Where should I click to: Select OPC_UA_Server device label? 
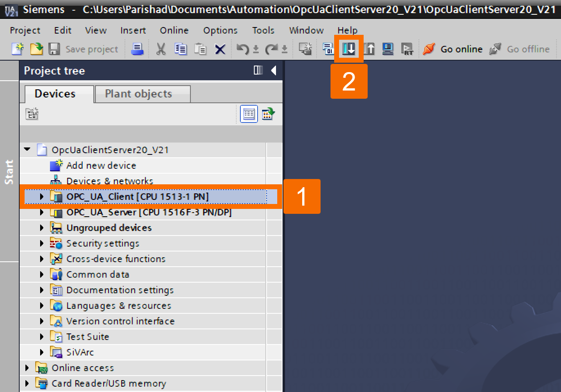(x=149, y=212)
